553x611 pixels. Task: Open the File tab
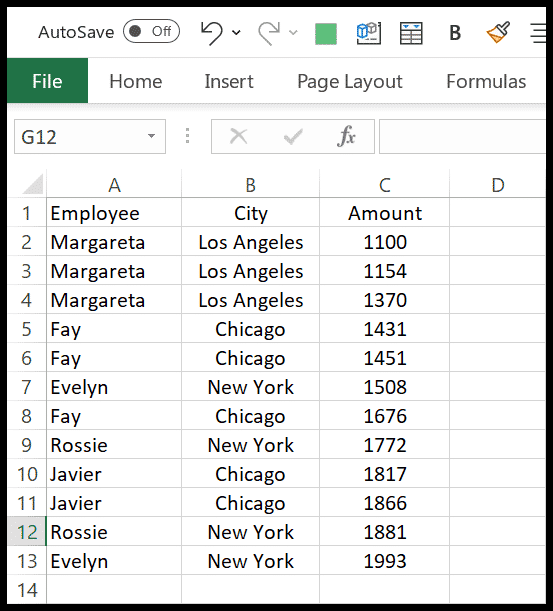pyautogui.click(x=47, y=81)
